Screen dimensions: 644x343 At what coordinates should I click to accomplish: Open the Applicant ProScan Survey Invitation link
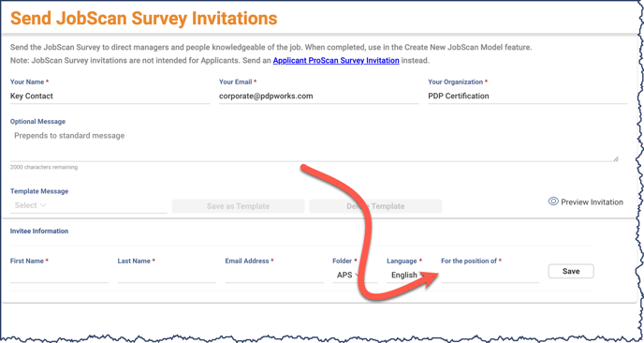coord(336,61)
